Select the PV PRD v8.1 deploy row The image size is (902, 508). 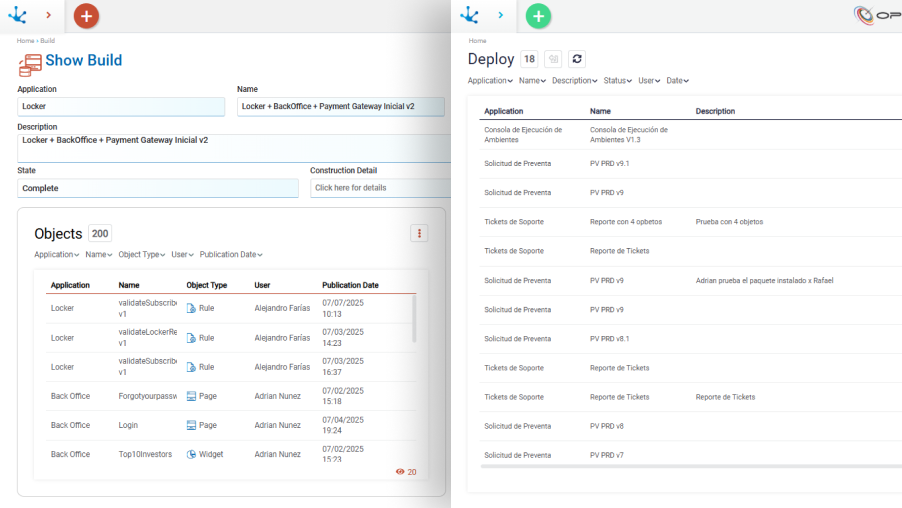pos(690,339)
